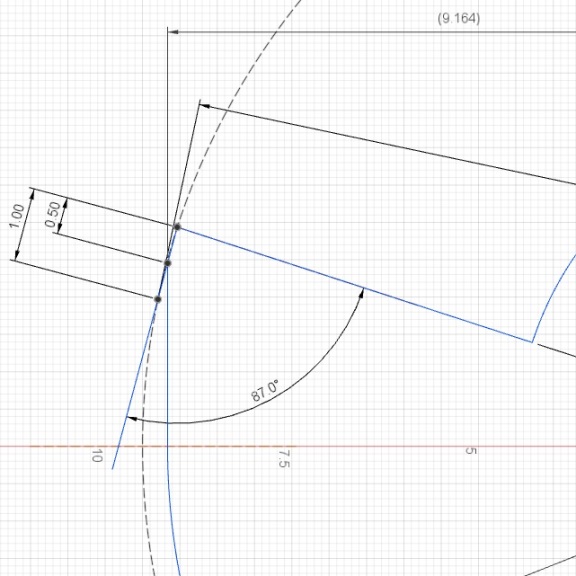Click the grid axis label 10
The width and height of the screenshot is (576, 576).
pyautogui.click(x=97, y=456)
